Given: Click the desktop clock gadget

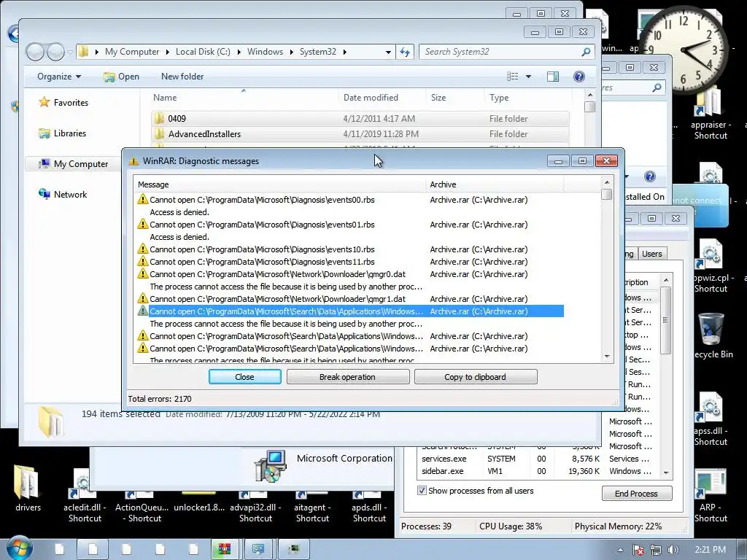Looking at the screenshot, I should click(684, 49).
